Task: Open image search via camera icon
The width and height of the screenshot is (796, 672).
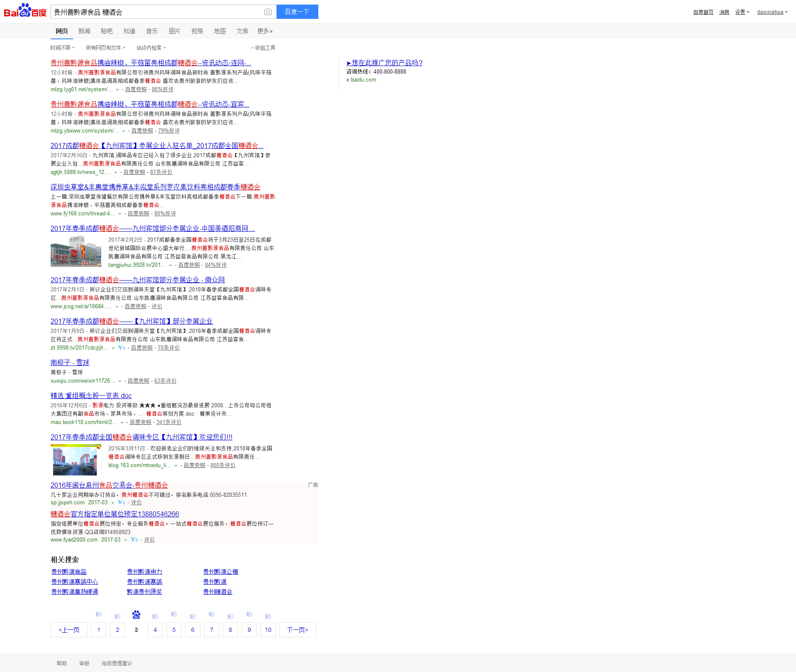Action: (x=268, y=12)
